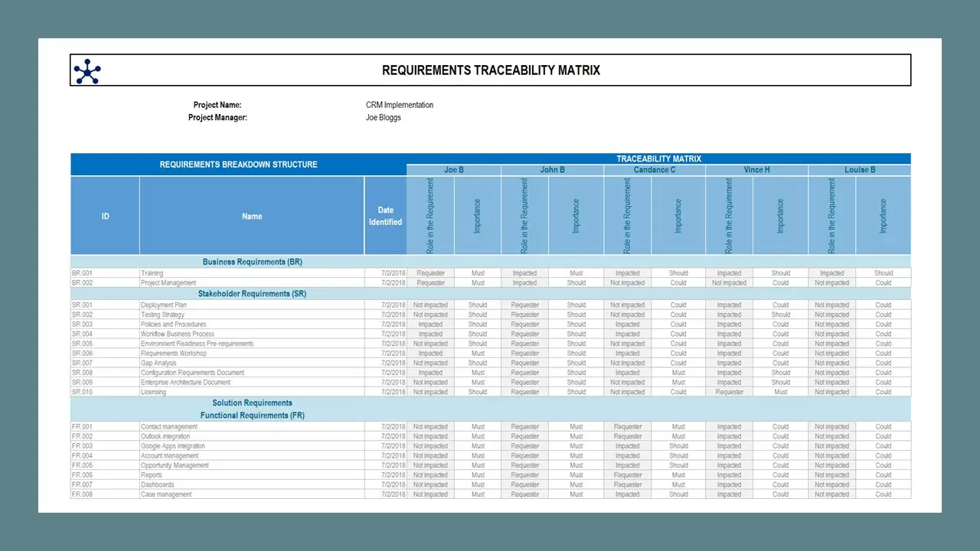This screenshot has height=551, width=980.
Task: Click the Functional Requirements (FR) section heading
Action: click(252, 416)
